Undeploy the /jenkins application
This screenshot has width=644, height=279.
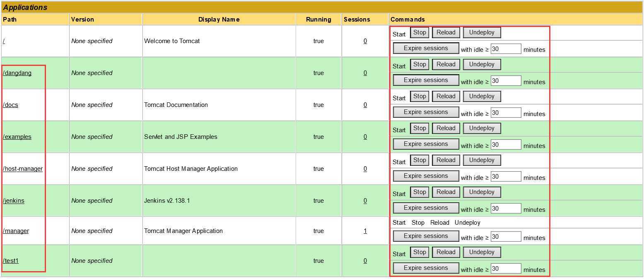click(x=482, y=192)
